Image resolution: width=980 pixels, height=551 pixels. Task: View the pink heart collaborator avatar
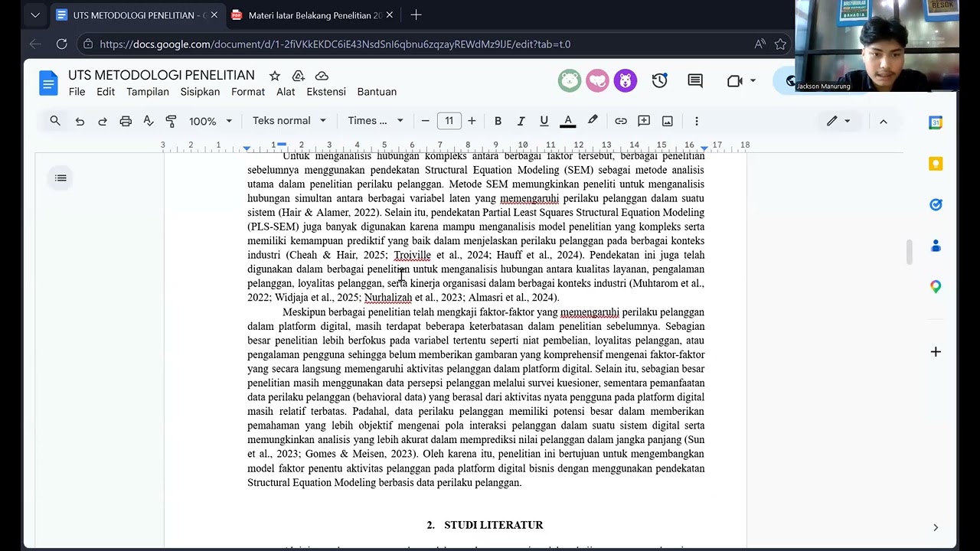pos(597,80)
